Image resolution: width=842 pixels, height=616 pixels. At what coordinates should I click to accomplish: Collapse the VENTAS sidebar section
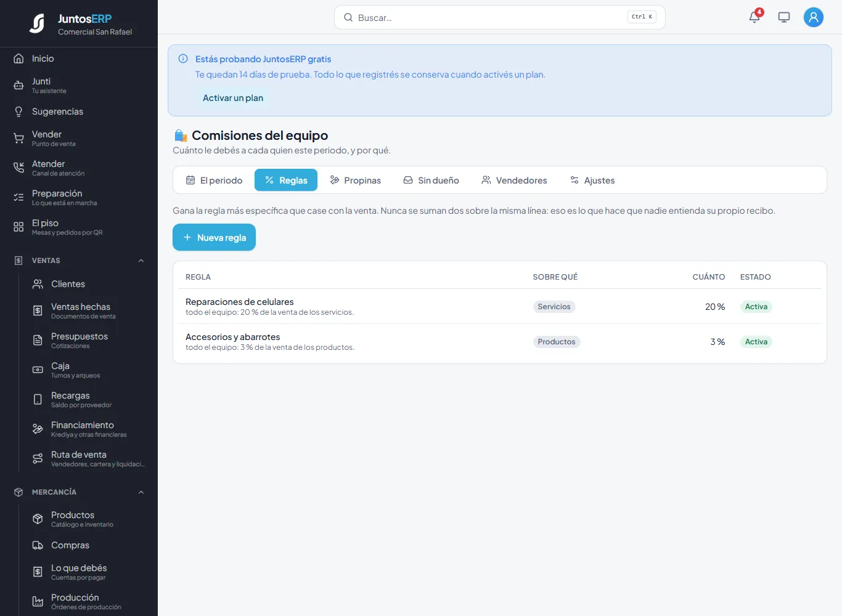(x=141, y=261)
